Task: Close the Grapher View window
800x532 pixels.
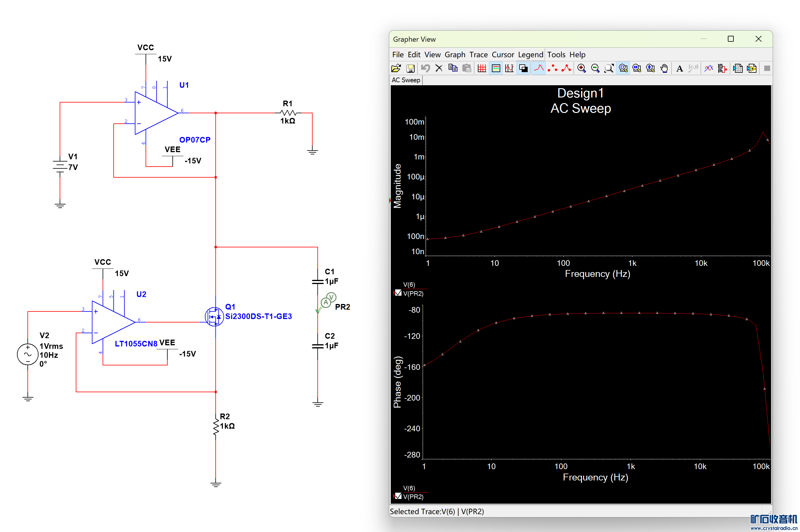Action: [x=758, y=39]
